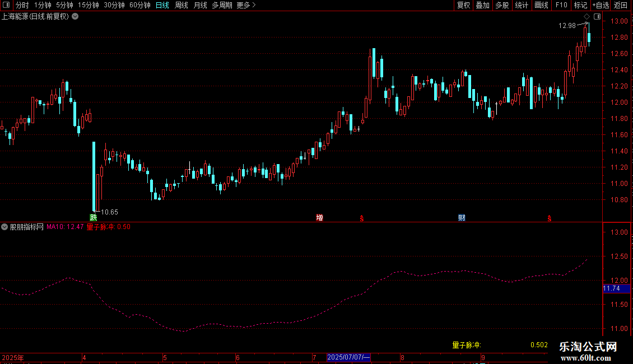Activate the 画线 drawing tools
The width and height of the screenshot is (633, 364).
click(x=541, y=5)
